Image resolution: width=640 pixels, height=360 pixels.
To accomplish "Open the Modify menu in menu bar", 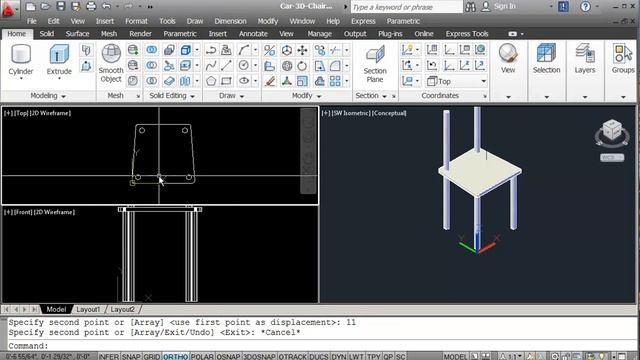I will [268, 21].
